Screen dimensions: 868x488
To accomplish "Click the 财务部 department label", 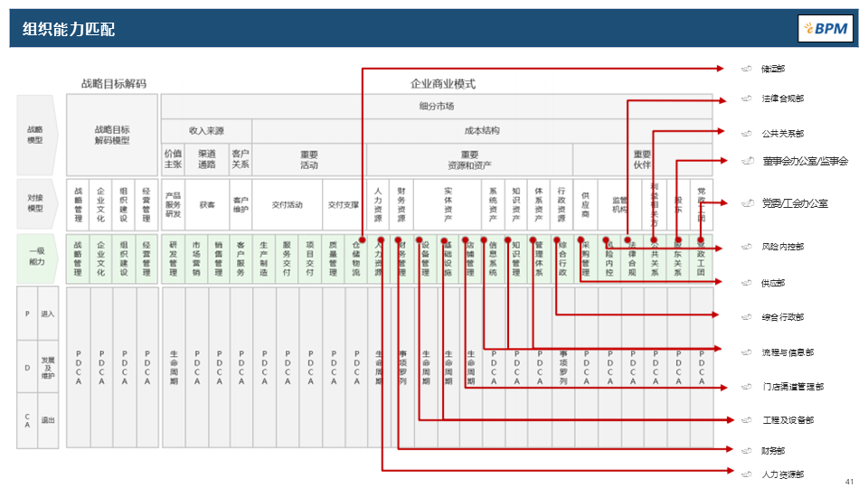I will click(773, 450).
